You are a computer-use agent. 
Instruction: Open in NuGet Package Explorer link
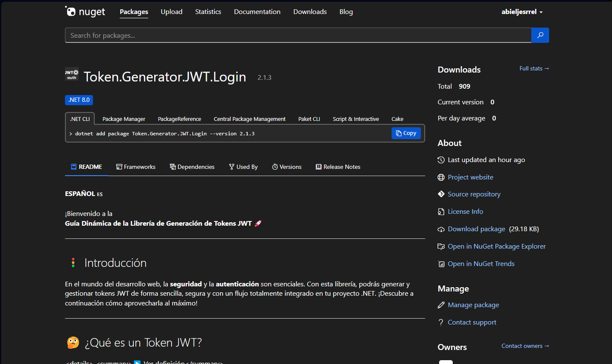point(496,246)
